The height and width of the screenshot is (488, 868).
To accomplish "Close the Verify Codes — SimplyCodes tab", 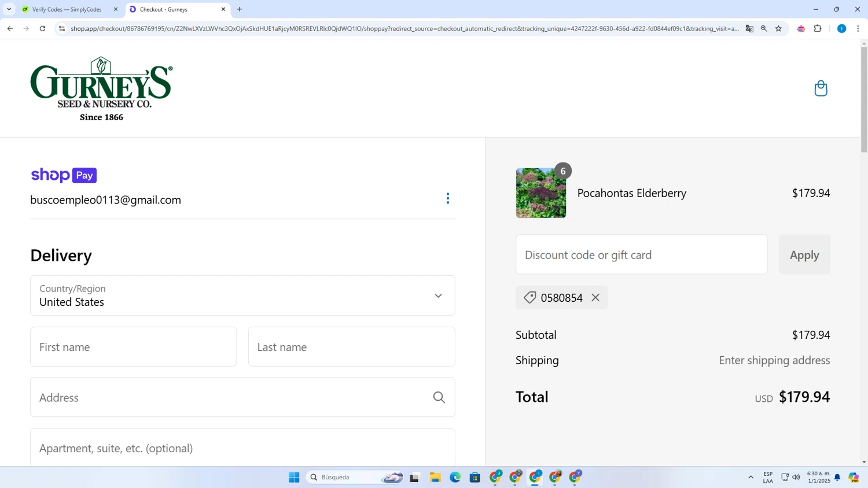I will pyautogui.click(x=115, y=9).
